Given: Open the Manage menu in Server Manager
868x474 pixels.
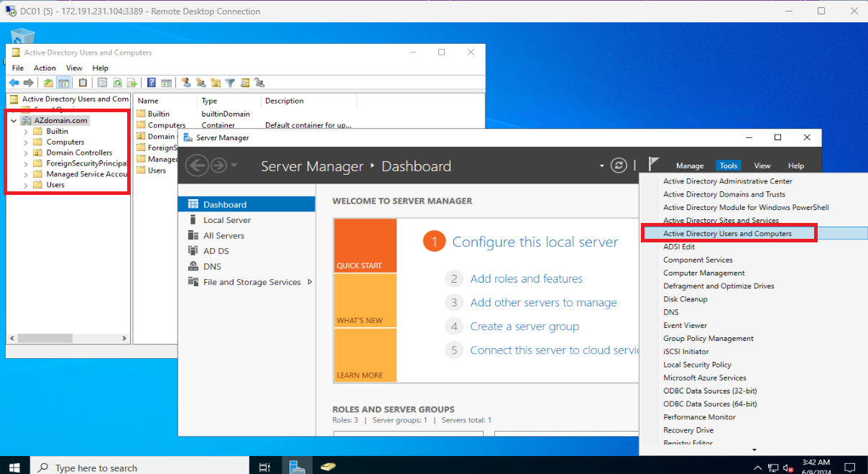Looking at the screenshot, I should tap(690, 165).
